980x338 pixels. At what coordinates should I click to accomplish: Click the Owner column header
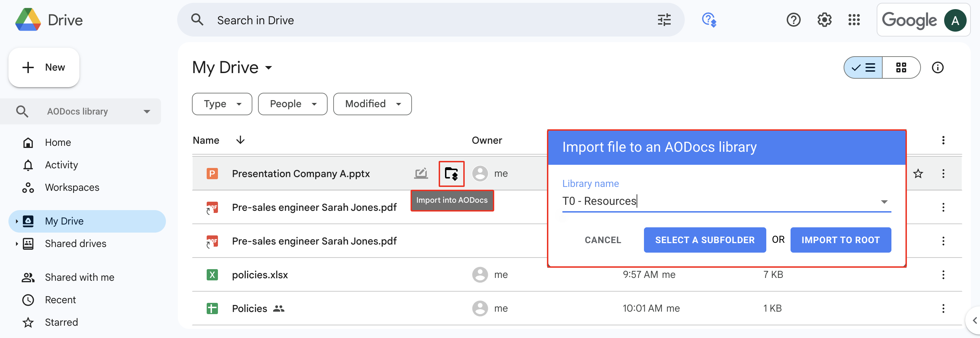pos(486,140)
